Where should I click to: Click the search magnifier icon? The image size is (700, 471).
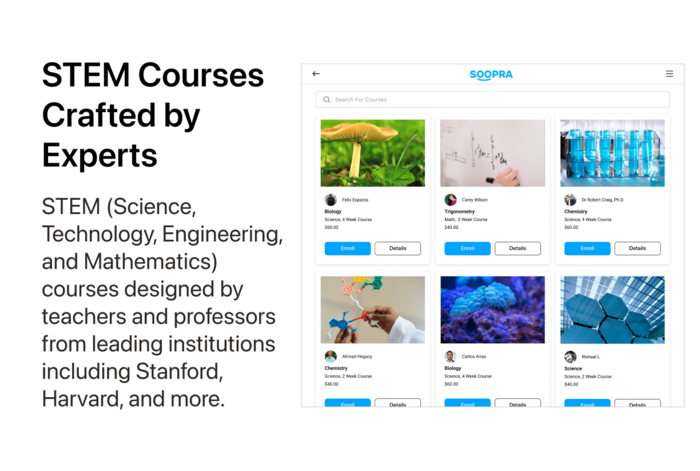point(327,100)
